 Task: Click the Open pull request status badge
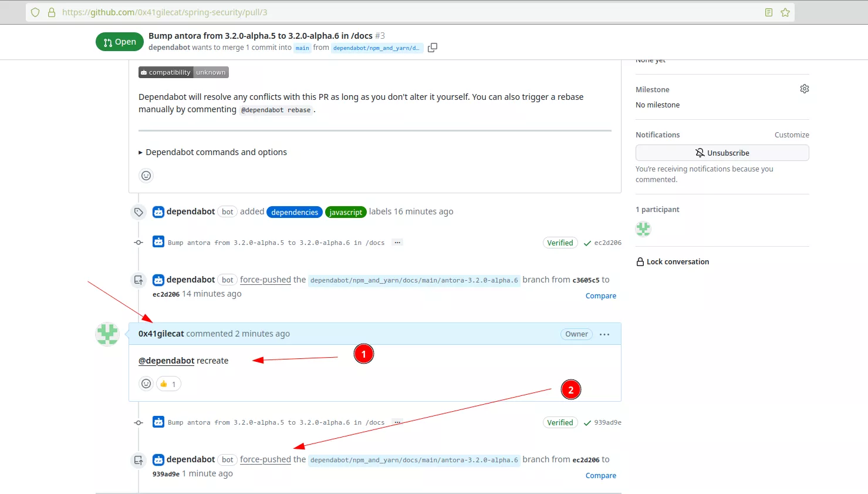pos(120,42)
